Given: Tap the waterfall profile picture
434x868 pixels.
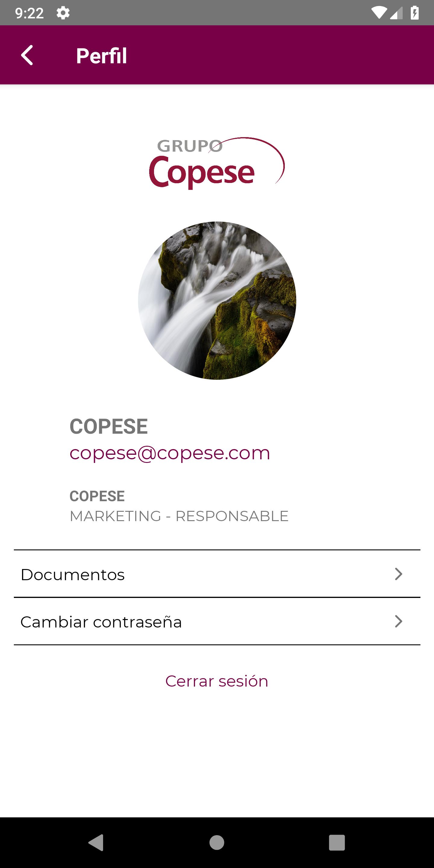Looking at the screenshot, I should point(217,300).
